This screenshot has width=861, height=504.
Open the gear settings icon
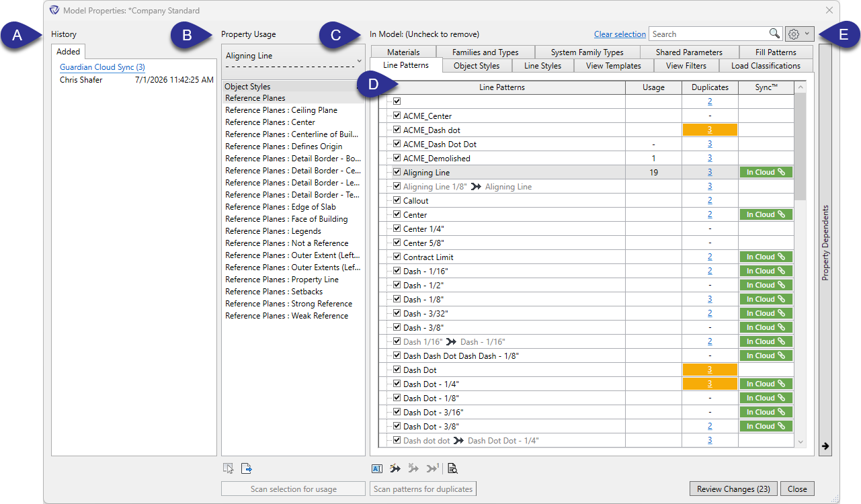click(x=794, y=34)
